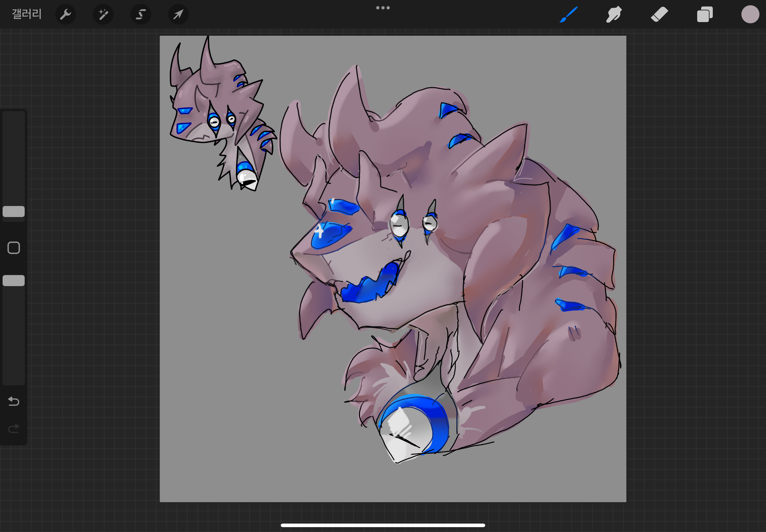The width and height of the screenshot is (766, 532).
Task: Open the 갤러리 (Gallery) view
Action: [x=27, y=14]
